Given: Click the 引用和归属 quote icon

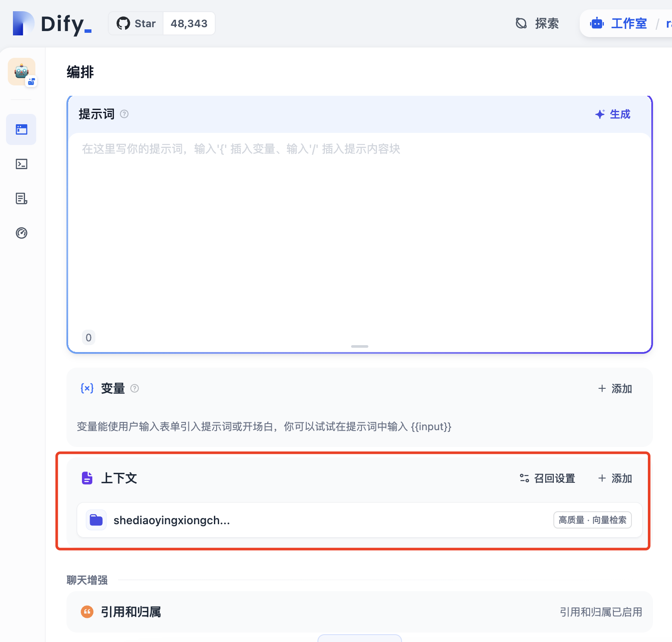Looking at the screenshot, I should [x=87, y=612].
